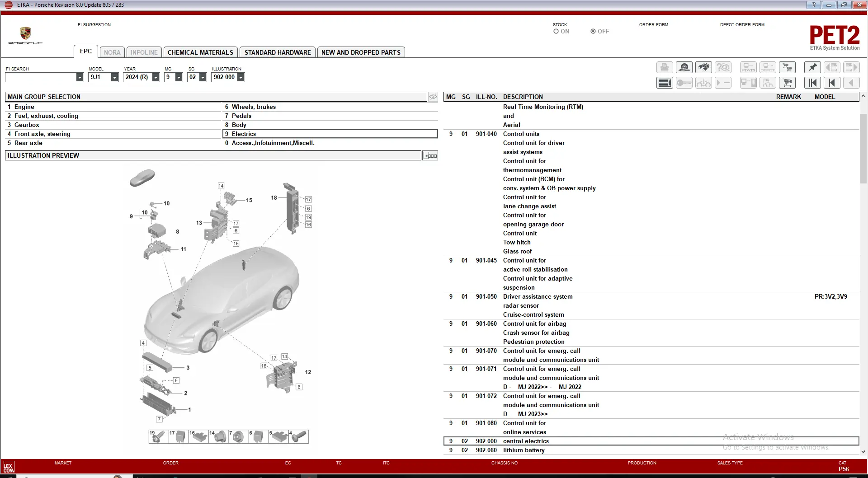Switch to Chemical Materials tab
868x478 pixels.
[x=200, y=52]
